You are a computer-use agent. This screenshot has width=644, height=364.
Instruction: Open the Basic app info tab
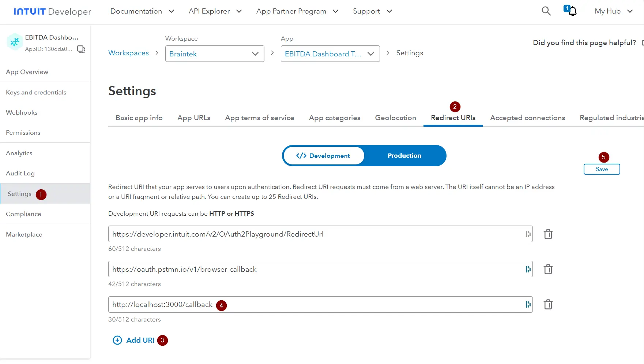[139, 118]
